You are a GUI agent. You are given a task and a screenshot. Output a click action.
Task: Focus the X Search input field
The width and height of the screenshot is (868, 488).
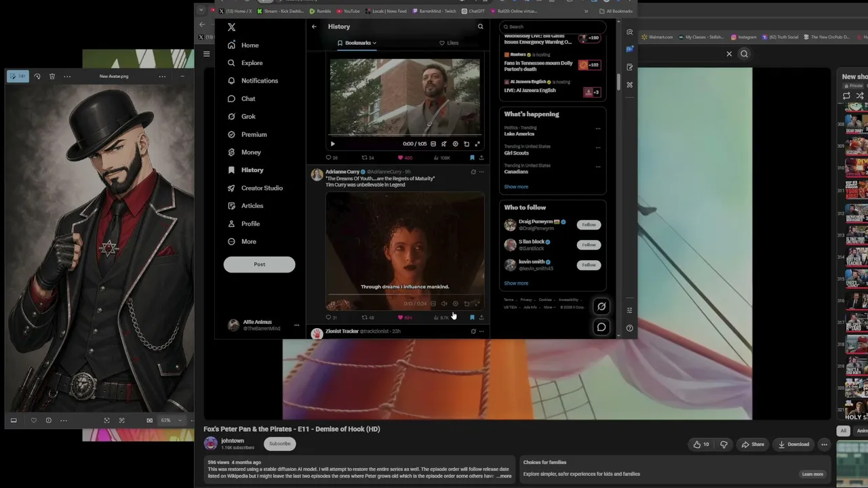point(553,26)
